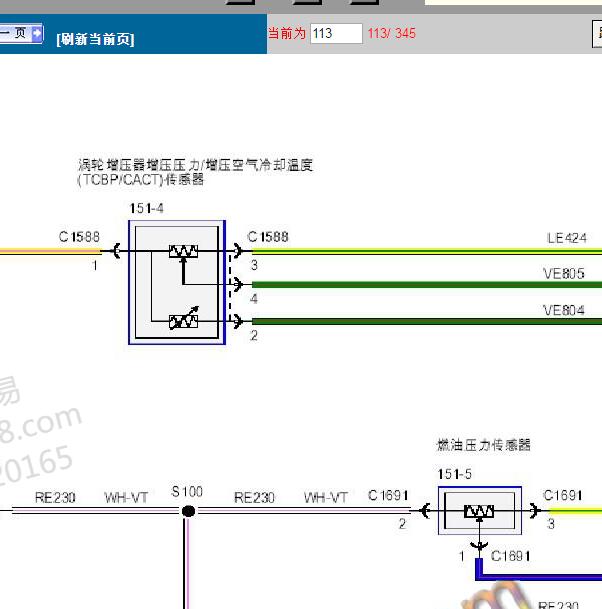Click the [刷新当前页] refresh link
Screen dimensions: 602x609
point(95,39)
